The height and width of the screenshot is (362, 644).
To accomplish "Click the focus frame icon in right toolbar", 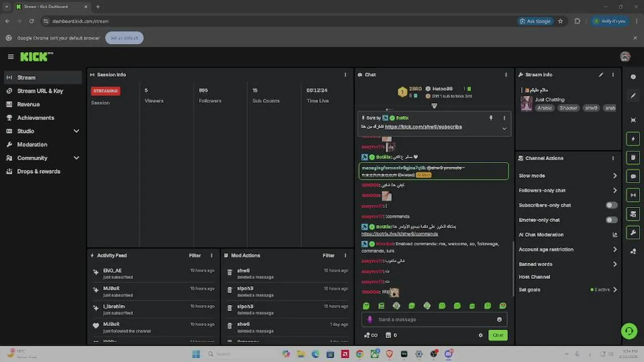I will click(x=633, y=120).
